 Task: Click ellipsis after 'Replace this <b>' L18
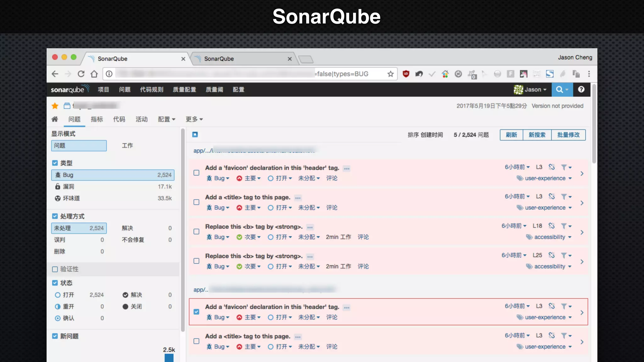click(x=310, y=227)
